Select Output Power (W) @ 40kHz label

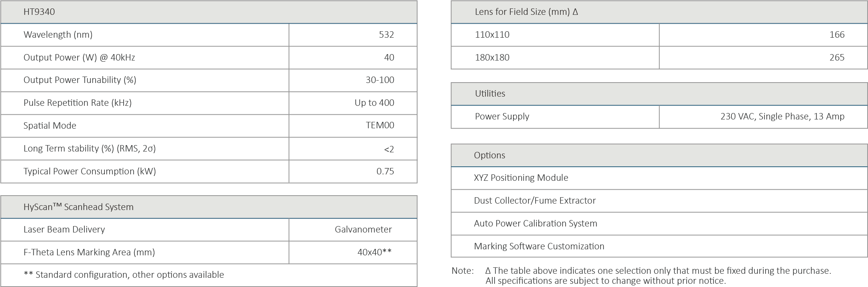[x=79, y=57]
